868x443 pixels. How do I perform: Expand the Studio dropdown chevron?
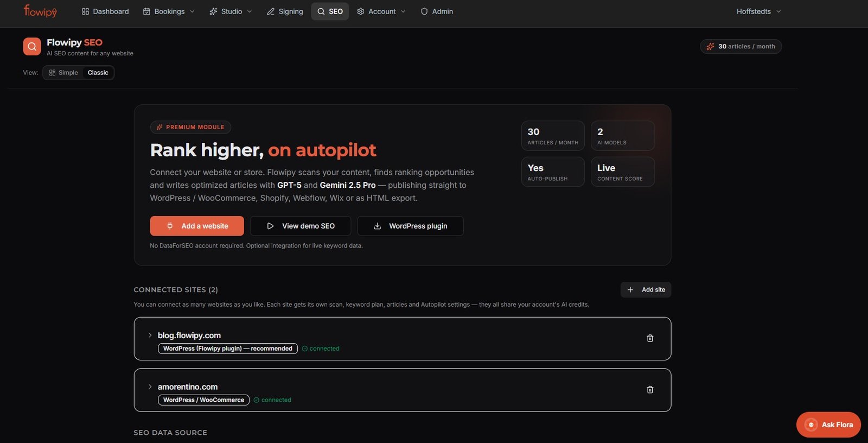point(250,11)
